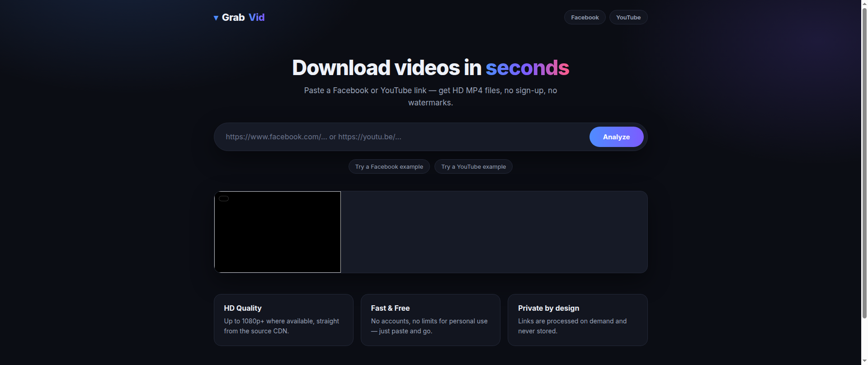Click the "Download videos in seconds" headline

pos(430,68)
